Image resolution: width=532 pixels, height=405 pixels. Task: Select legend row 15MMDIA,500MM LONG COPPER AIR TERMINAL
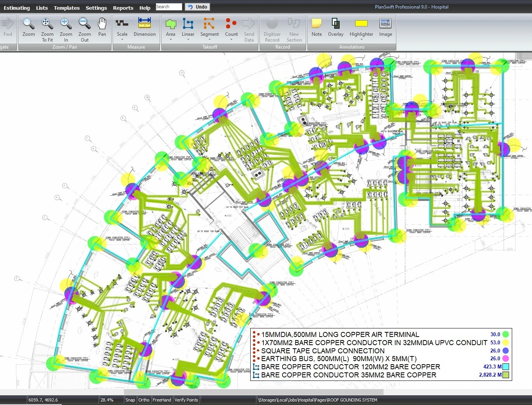pos(381,334)
